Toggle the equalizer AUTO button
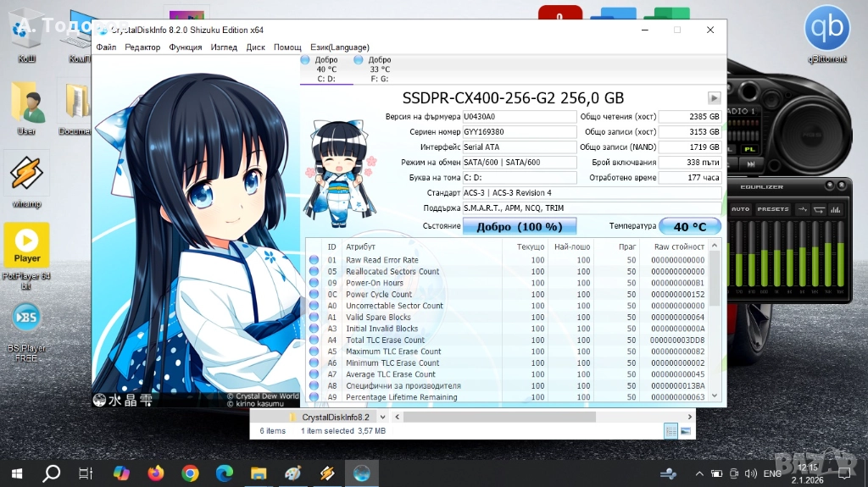Screen dimensions: 868x487 (741, 209)
